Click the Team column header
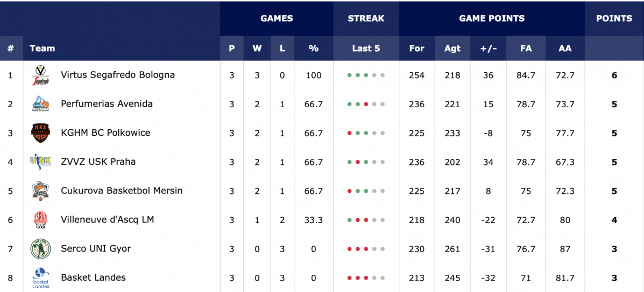Image resolution: width=644 pixels, height=292 pixels. point(43,48)
